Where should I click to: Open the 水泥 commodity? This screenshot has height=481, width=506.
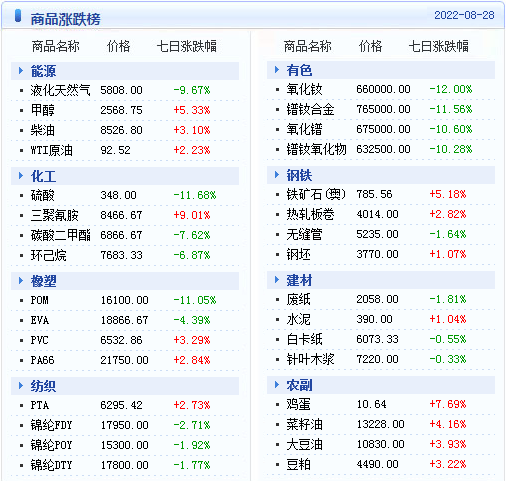point(298,319)
